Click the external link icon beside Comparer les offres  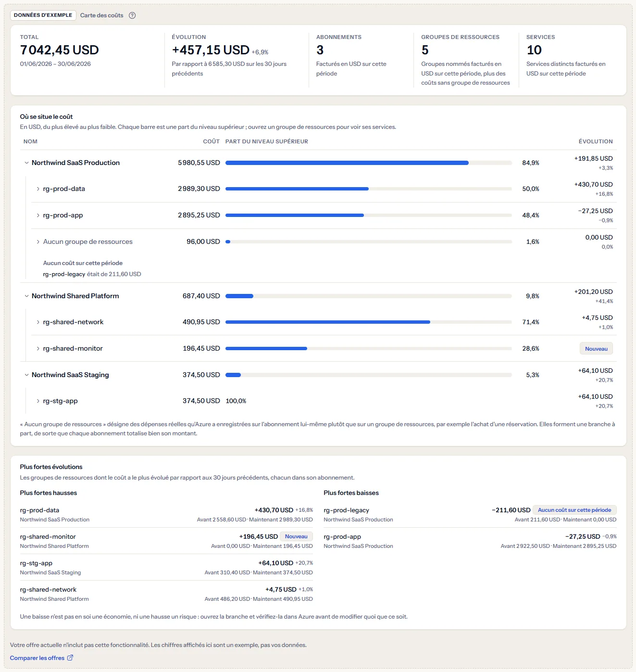click(70, 658)
